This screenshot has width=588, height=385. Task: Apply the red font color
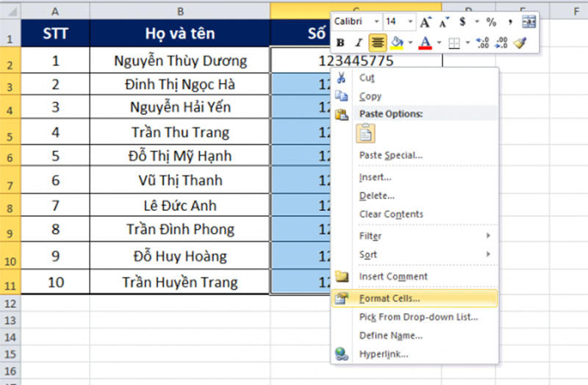425,43
